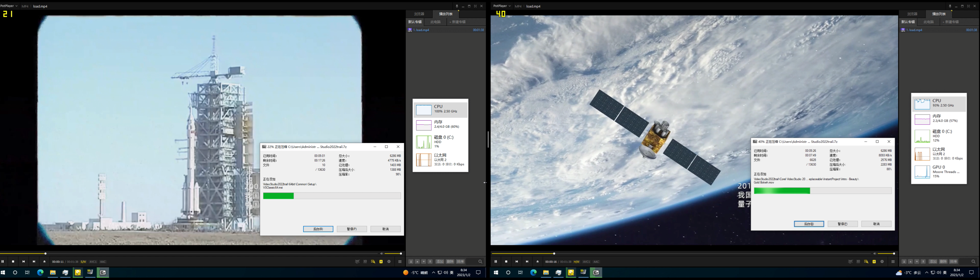980x280 pixels.
Task: Toggle the H/W decoder indicator
Action: coord(576,262)
